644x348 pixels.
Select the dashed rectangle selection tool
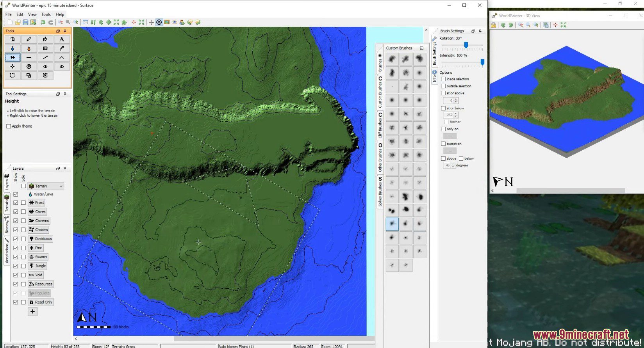12,75
